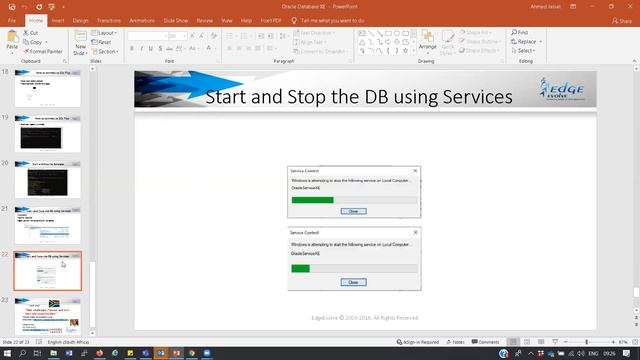640x360 pixels.
Task: Click the Numbering list icon
Action: [x=244, y=36]
